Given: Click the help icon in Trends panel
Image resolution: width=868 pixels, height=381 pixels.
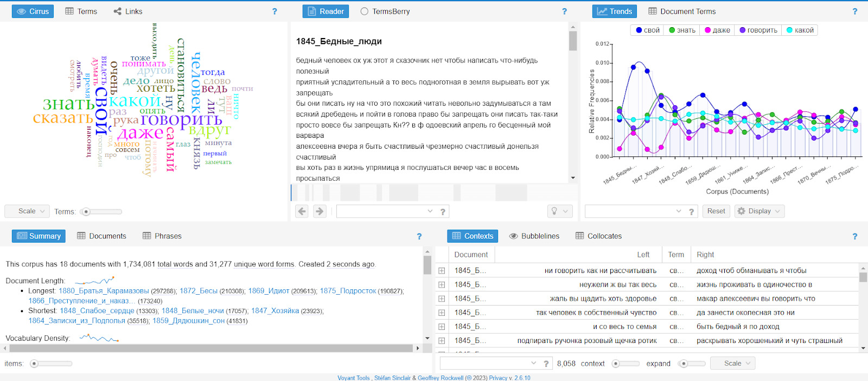Looking at the screenshot, I should click(x=854, y=11).
